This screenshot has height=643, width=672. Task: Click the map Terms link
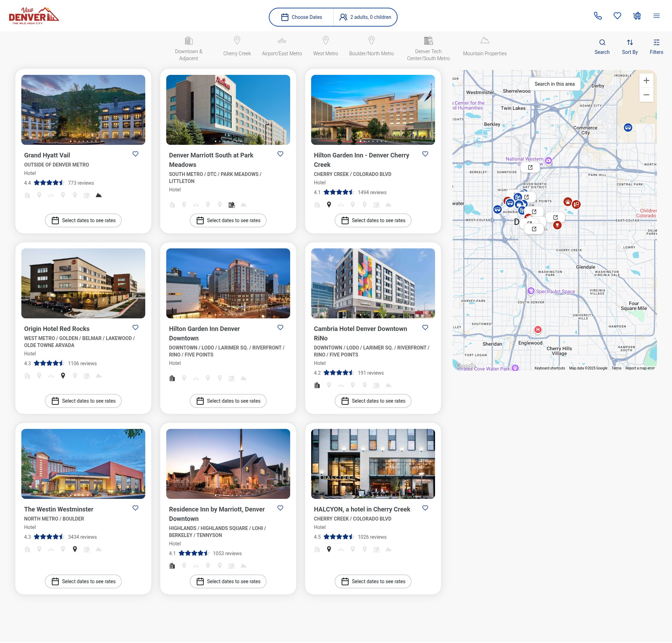pos(616,368)
